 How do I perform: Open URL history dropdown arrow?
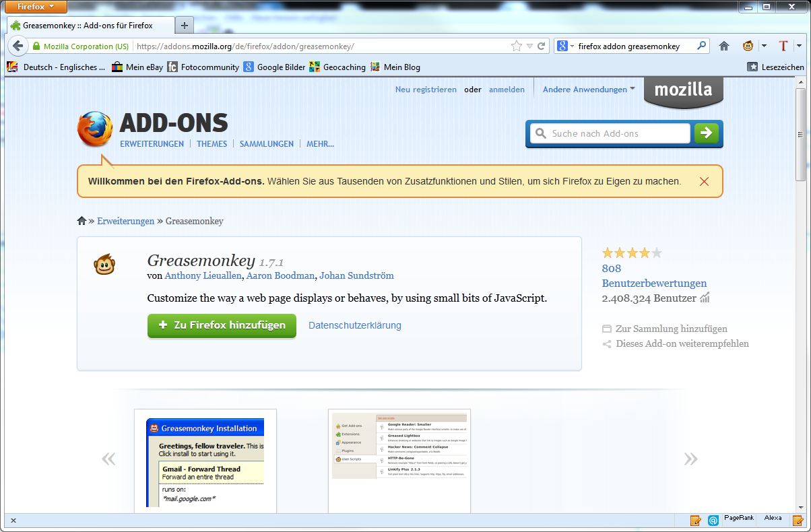pyautogui.click(x=530, y=46)
